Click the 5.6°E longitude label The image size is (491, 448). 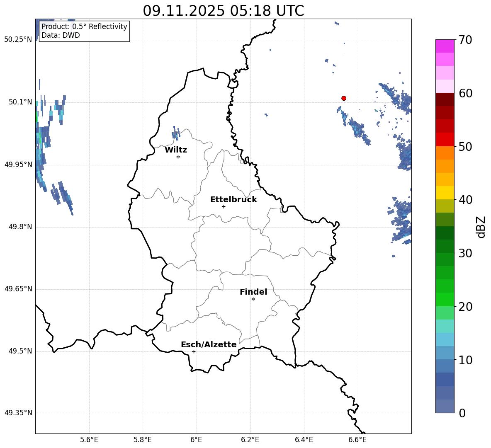point(89,440)
